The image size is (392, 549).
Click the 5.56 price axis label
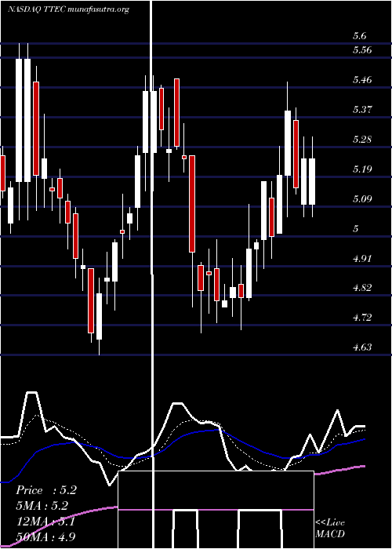point(362,49)
